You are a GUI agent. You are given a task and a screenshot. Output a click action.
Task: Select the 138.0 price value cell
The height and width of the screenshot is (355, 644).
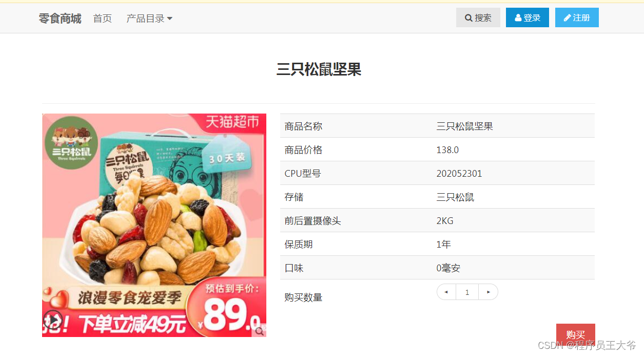click(513, 150)
